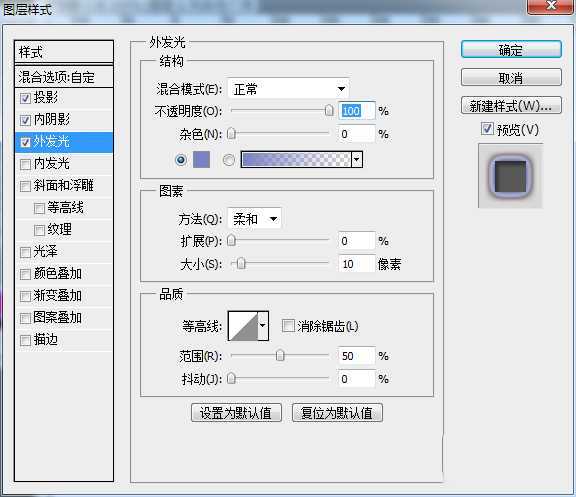Click the 范围 range slider handle
Screen dimensions: 576x497
[280, 355]
